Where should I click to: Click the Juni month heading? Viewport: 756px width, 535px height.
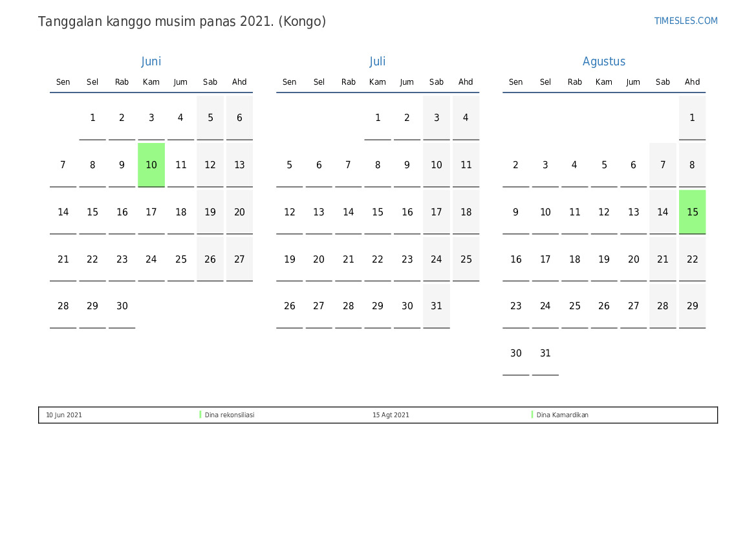coord(151,61)
